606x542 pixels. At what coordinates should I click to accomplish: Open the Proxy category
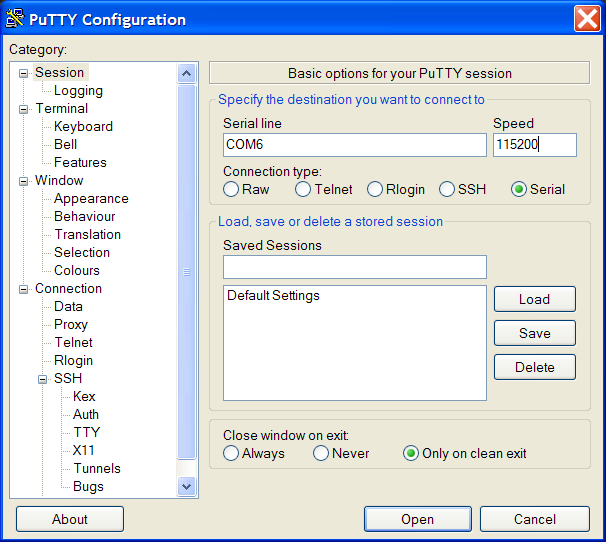71,324
